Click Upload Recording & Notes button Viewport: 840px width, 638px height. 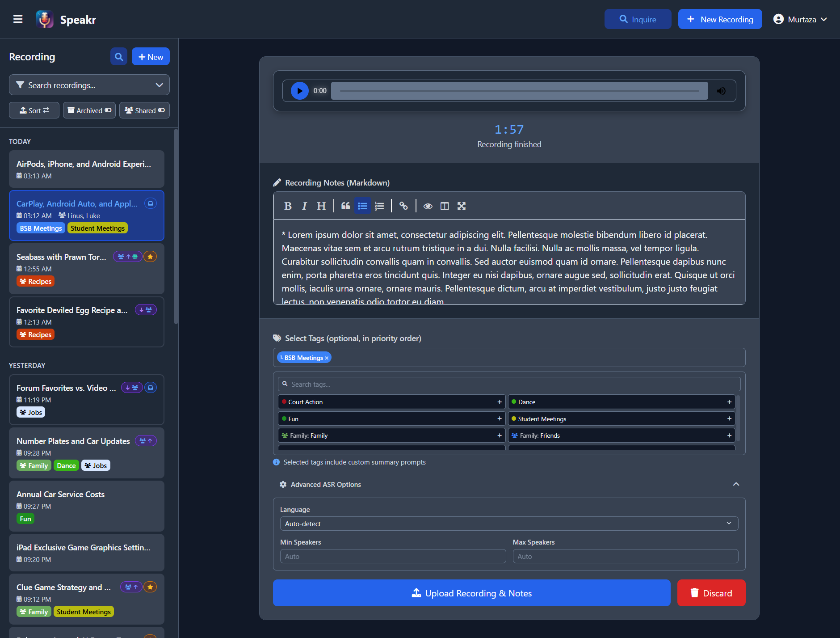pyautogui.click(x=471, y=593)
